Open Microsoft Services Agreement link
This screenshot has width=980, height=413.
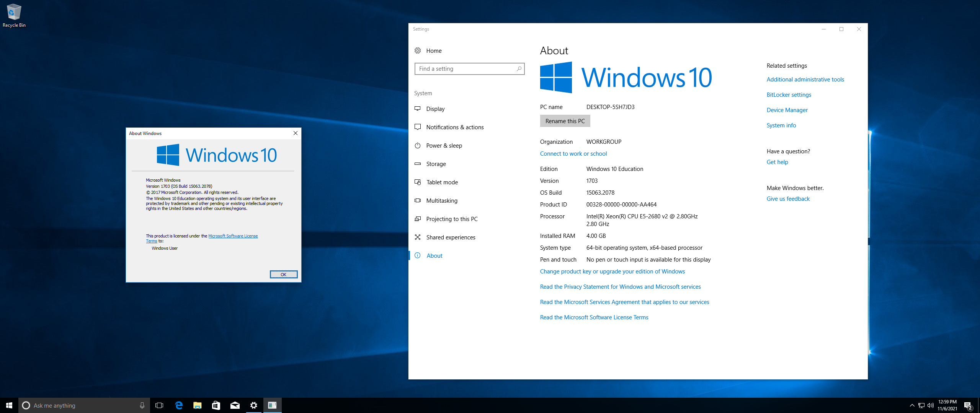[624, 302]
